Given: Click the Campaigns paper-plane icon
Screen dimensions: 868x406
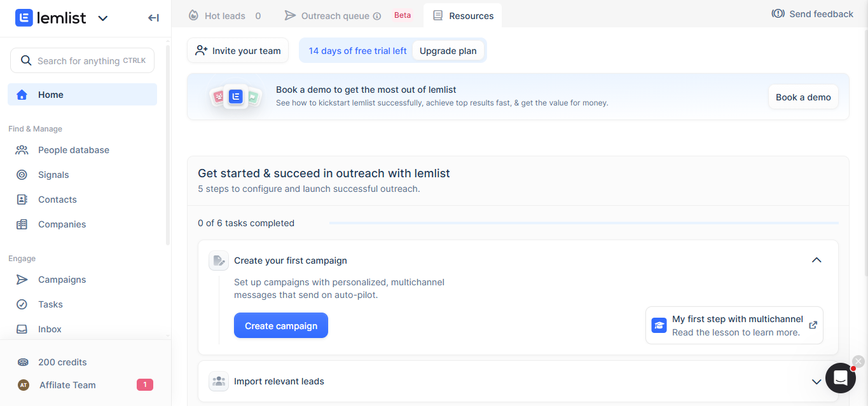Looking at the screenshot, I should coord(22,280).
